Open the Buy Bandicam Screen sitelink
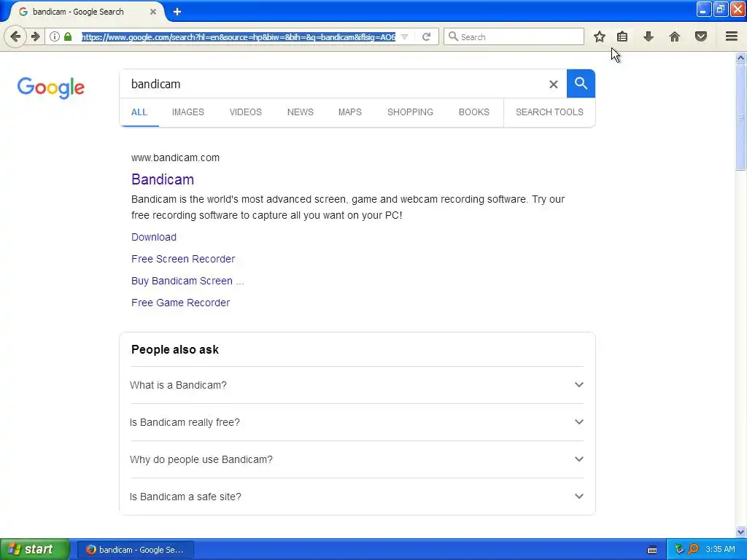The width and height of the screenshot is (747, 560). tap(187, 281)
